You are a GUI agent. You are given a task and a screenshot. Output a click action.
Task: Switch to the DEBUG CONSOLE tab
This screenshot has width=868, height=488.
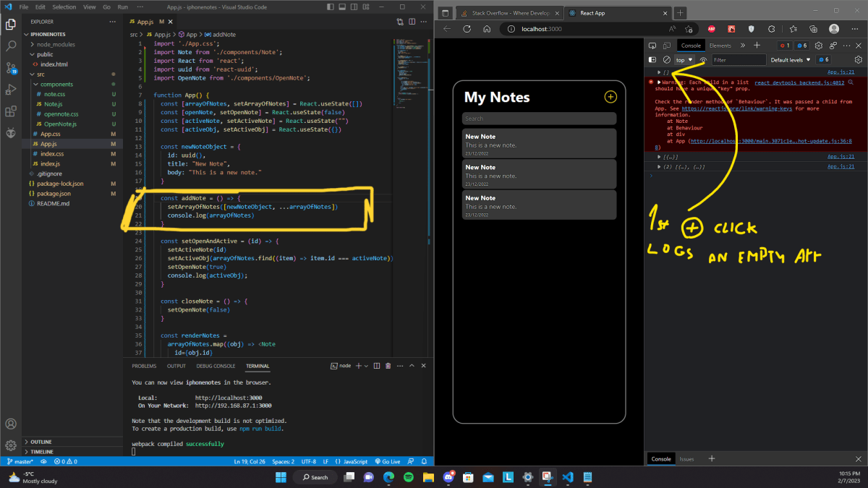pyautogui.click(x=216, y=366)
